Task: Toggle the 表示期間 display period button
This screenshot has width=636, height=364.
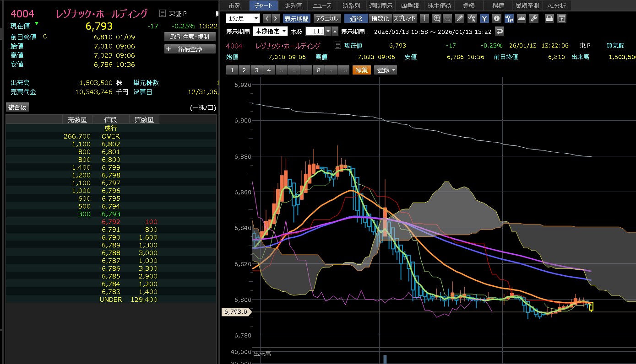Action: pyautogui.click(x=296, y=18)
